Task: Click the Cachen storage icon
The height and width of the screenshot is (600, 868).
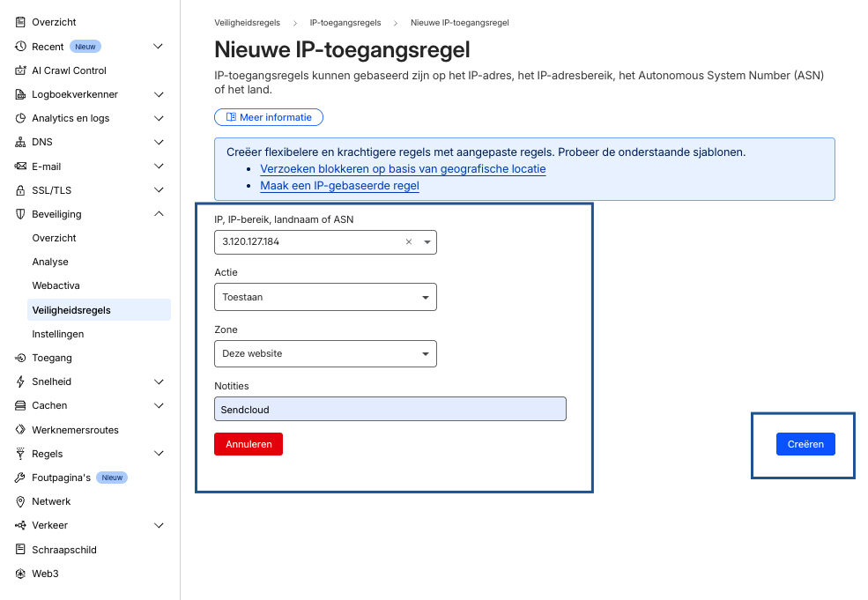Action: pos(20,405)
